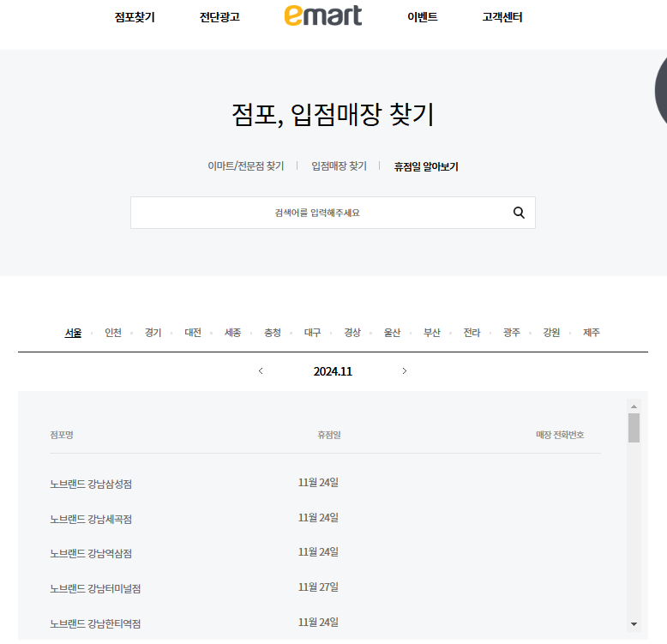The width and height of the screenshot is (667, 644).
Task: Click 11월 24일 date for 강남삼성점
Action: click(x=318, y=483)
